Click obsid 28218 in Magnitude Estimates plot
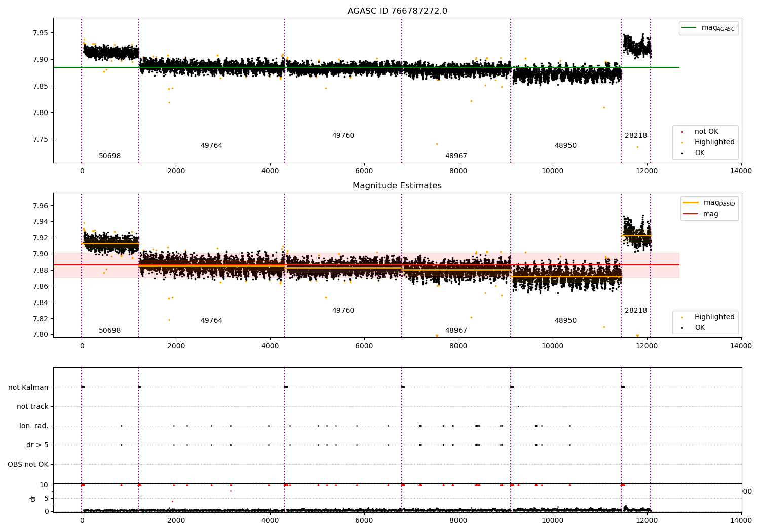The image size is (760, 532). point(636,311)
